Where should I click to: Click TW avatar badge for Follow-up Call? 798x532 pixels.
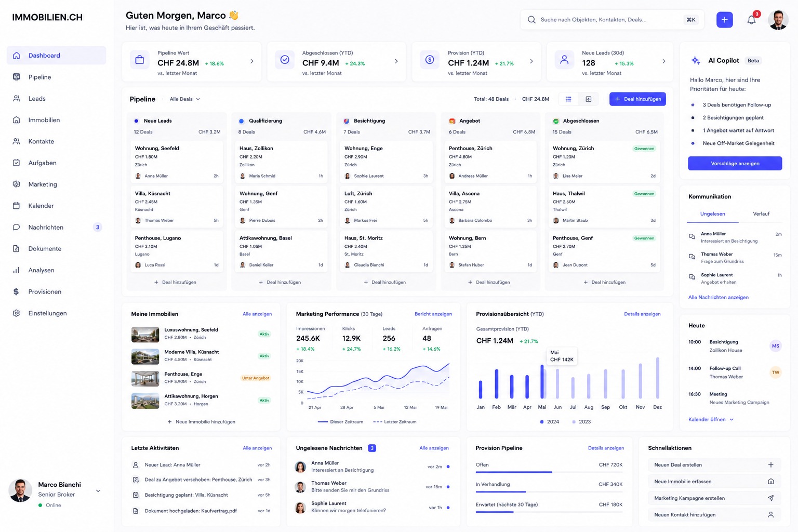[x=775, y=373]
